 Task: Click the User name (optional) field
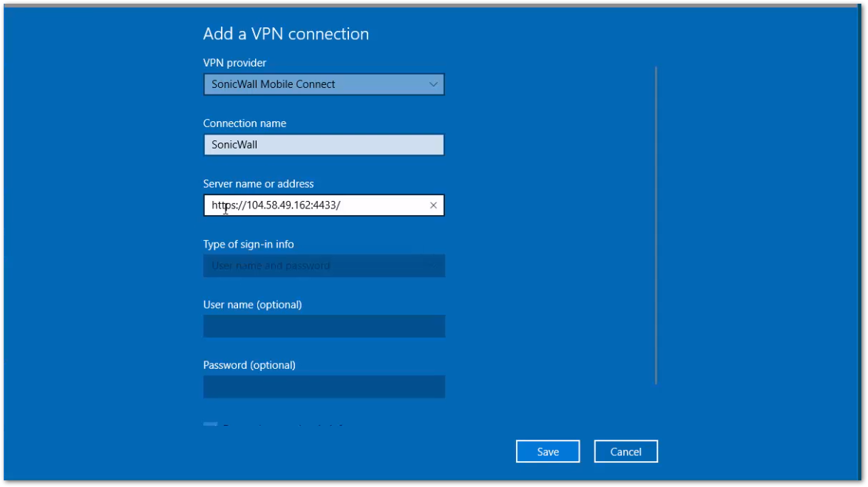323,327
